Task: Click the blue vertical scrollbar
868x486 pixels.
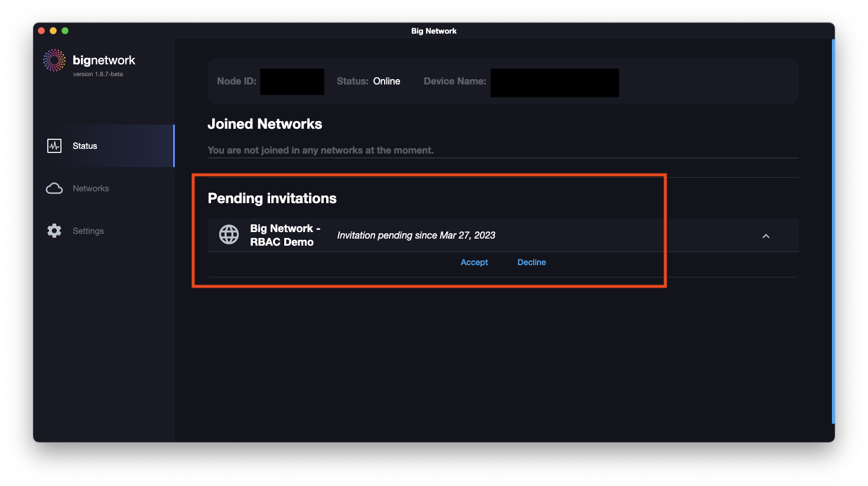Action: (x=833, y=230)
